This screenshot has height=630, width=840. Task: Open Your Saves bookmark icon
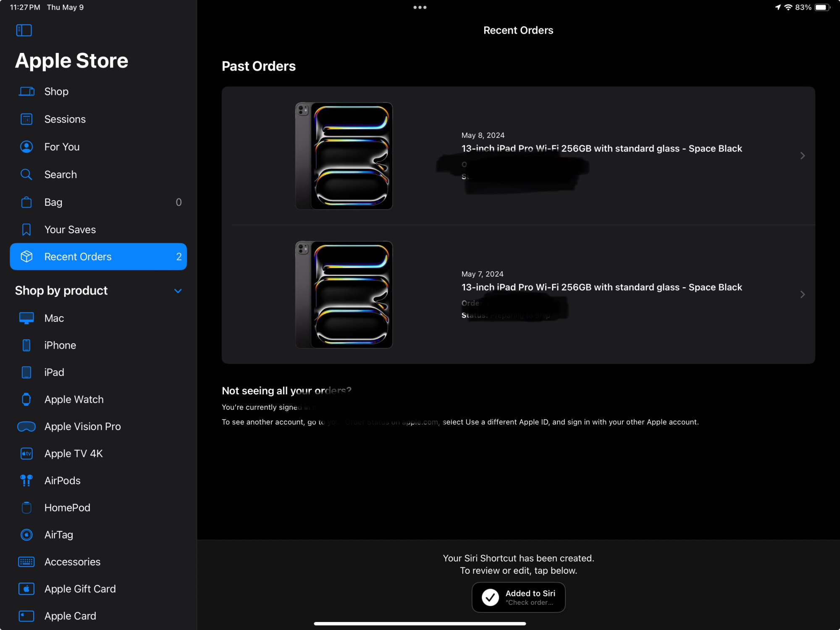(x=26, y=230)
